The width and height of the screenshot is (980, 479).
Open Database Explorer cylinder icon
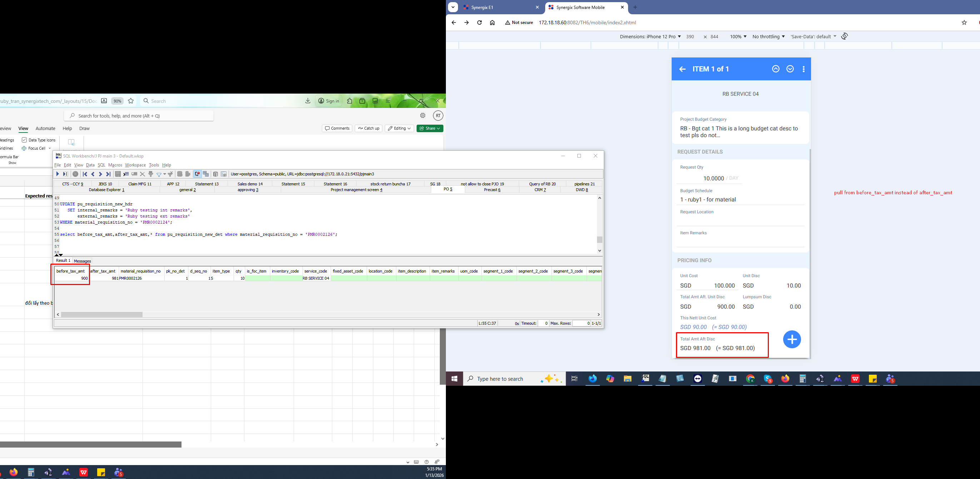(215, 174)
